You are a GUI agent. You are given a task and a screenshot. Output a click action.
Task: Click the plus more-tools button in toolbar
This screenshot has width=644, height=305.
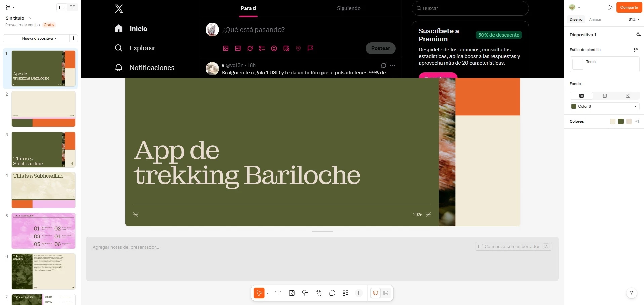click(x=359, y=293)
